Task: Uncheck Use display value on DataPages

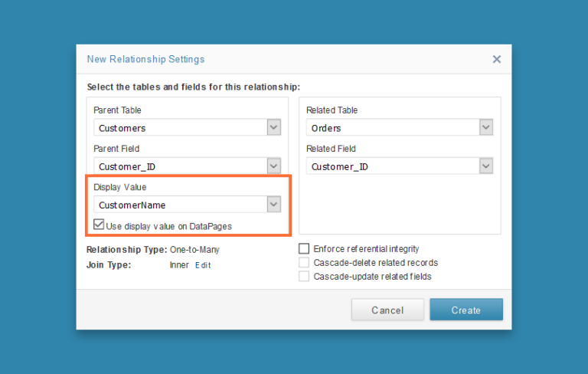Action: [99, 225]
